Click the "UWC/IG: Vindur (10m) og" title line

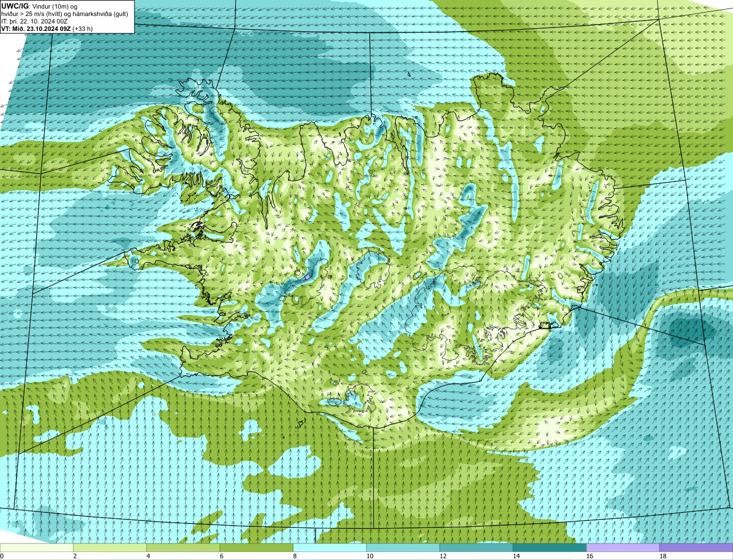click(39, 6)
